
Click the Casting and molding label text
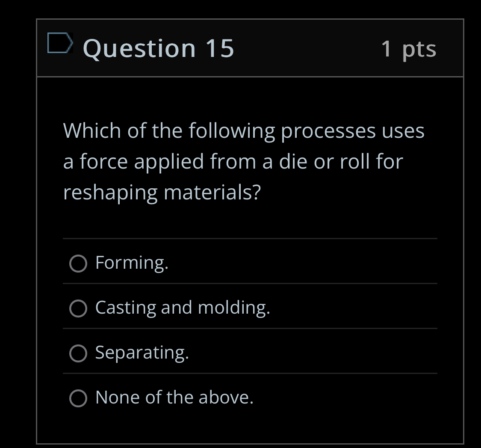click(183, 308)
